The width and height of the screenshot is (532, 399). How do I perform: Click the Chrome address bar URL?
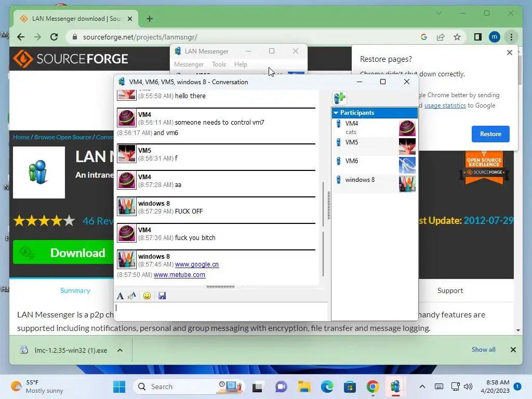click(140, 37)
